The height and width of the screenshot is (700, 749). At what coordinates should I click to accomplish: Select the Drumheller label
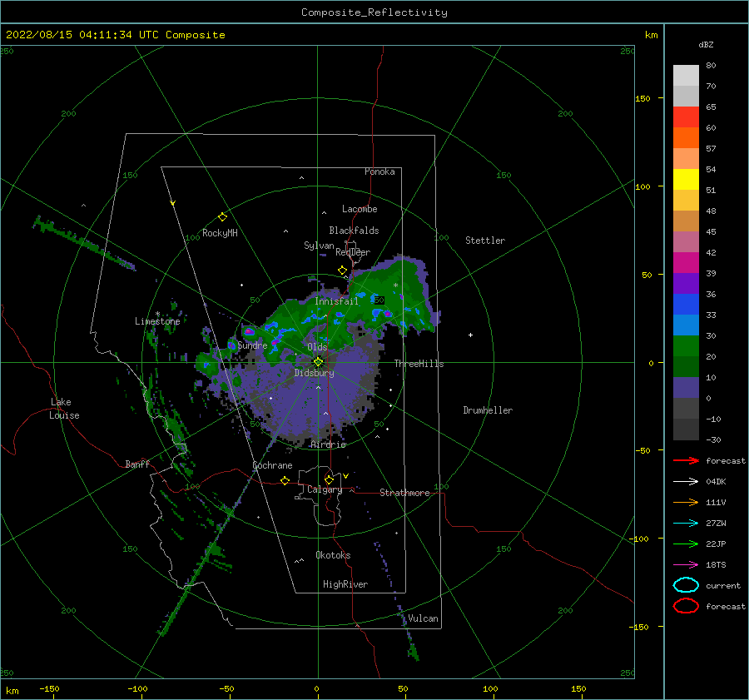[488, 410]
